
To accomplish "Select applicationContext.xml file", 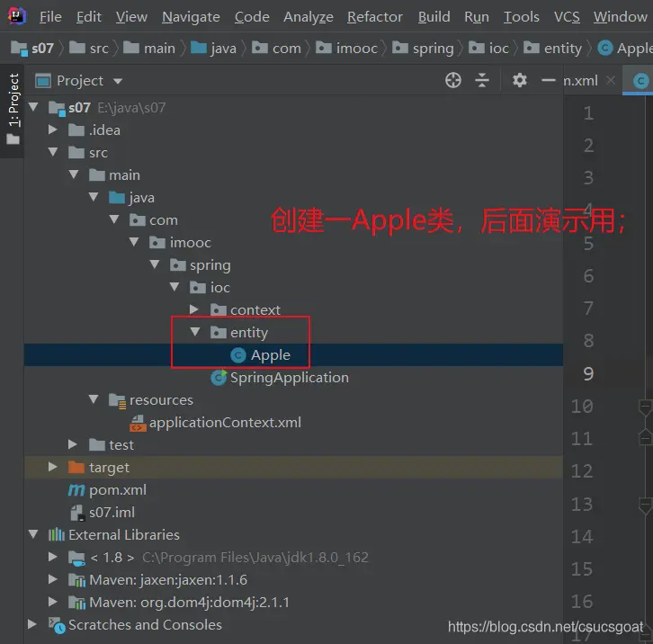I will [x=225, y=423].
